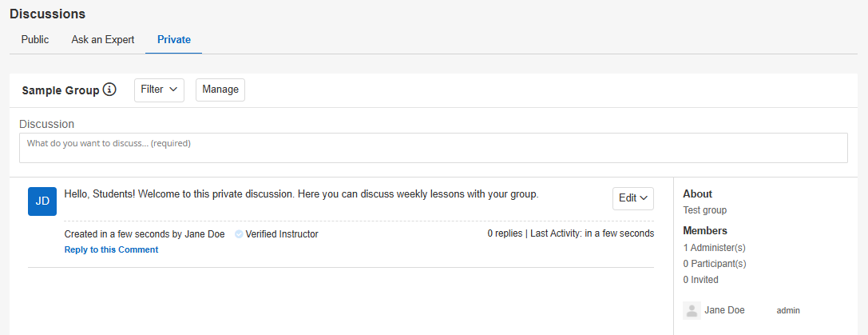This screenshot has width=868, height=335.
Task: Click the Filter chevron arrow
Action: click(x=172, y=90)
